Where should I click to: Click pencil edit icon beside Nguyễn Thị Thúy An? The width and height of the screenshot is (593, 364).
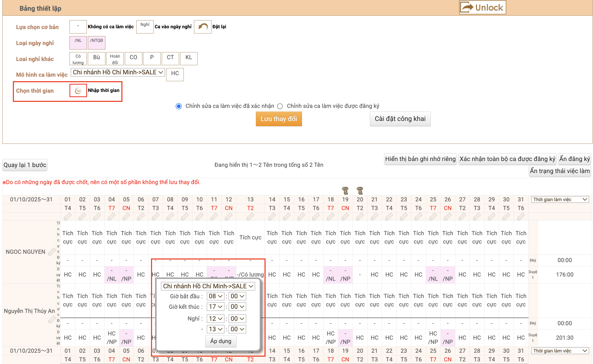click(52, 319)
